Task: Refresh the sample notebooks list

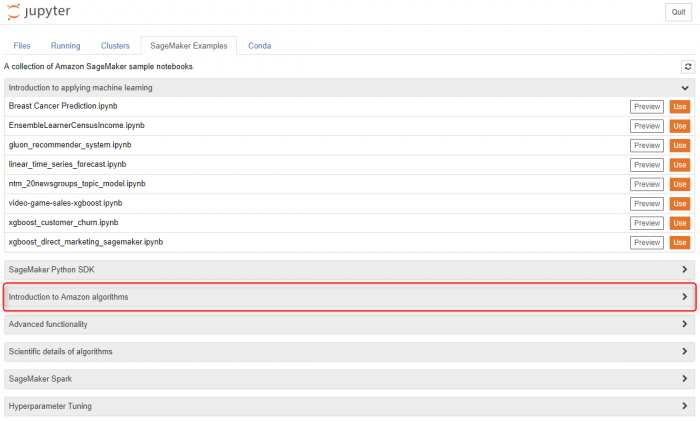Action: [x=688, y=67]
